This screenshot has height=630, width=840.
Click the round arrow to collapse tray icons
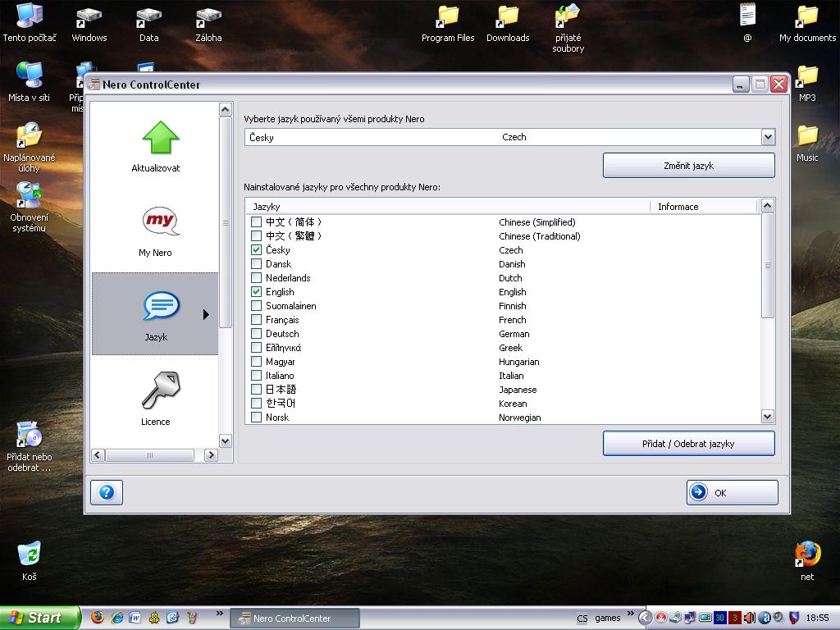click(645, 619)
